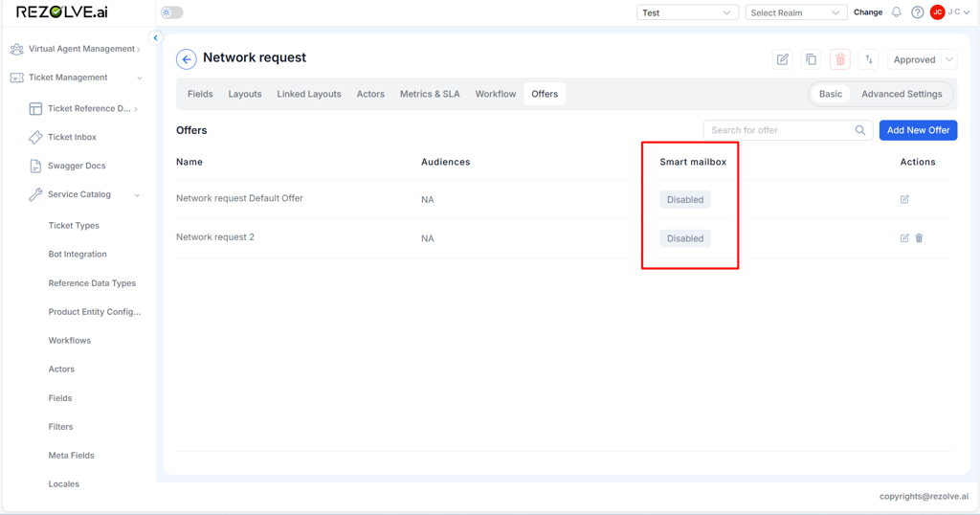980x515 pixels.
Task: Click the Swagger Docs document icon
Action: coord(35,166)
